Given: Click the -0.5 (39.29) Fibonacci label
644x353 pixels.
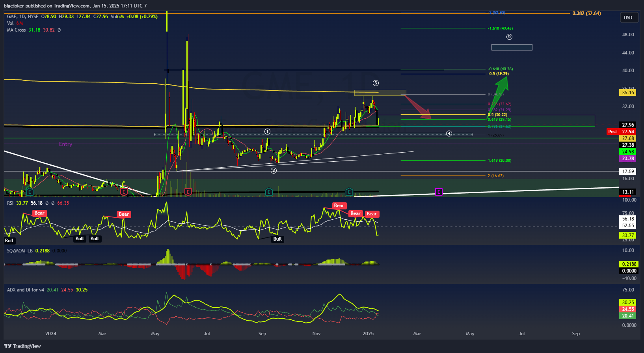Looking at the screenshot, I should [498, 74].
